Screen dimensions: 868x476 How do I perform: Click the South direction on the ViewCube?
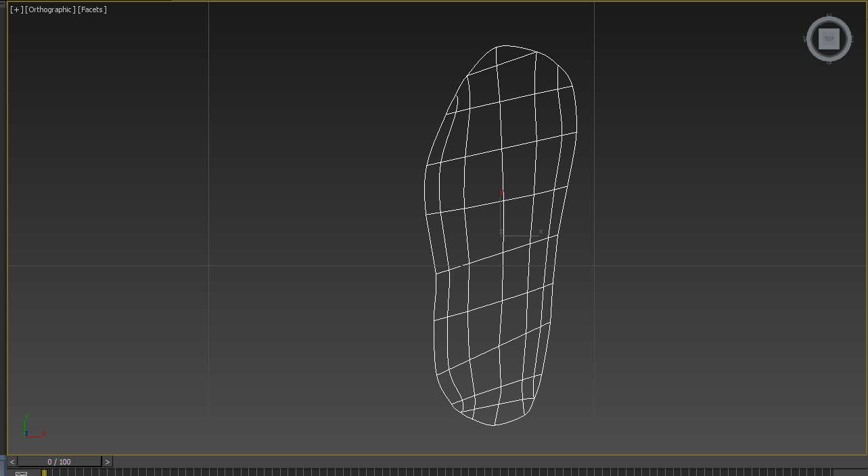830,61
